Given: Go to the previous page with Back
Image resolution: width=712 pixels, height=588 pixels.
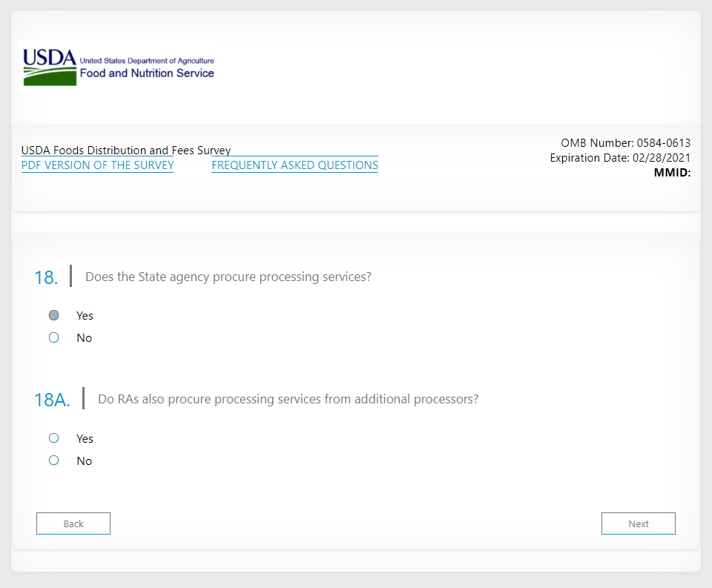Looking at the screenshot, I should (73, 523).
